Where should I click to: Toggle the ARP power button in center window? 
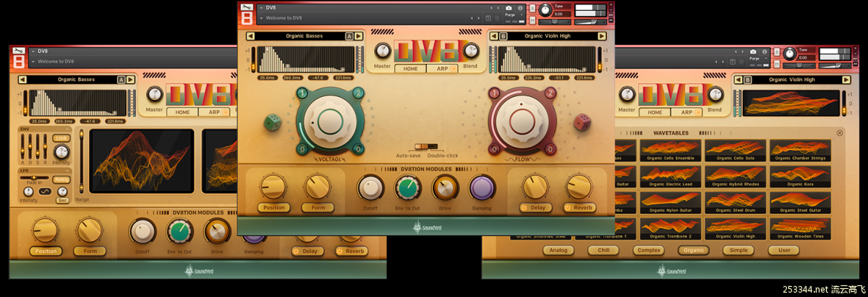click(x=454, y=69)
